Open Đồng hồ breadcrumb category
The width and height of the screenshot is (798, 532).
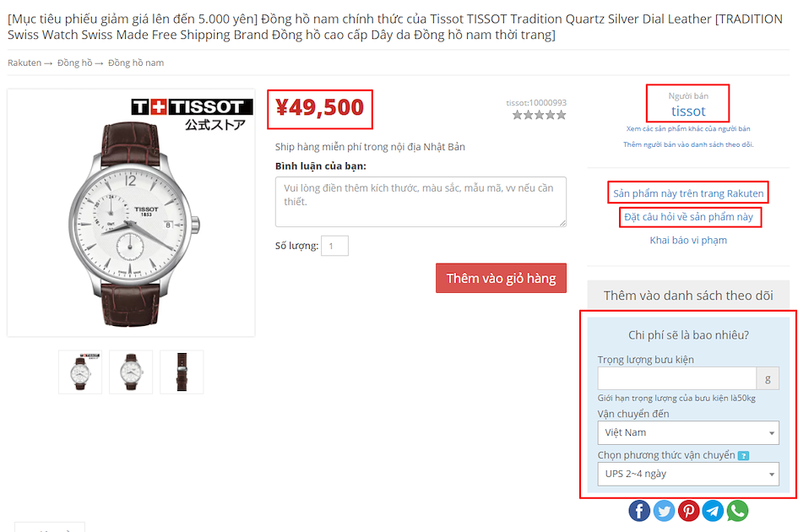(x=75, y=62)
